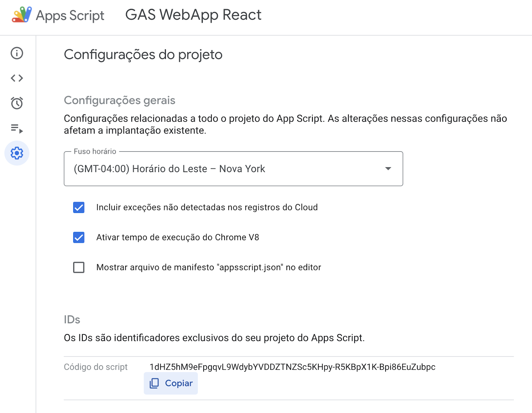Click the Copiar button for script ID
Viewport: 532px width, 413px height.
tap(171, 383)
